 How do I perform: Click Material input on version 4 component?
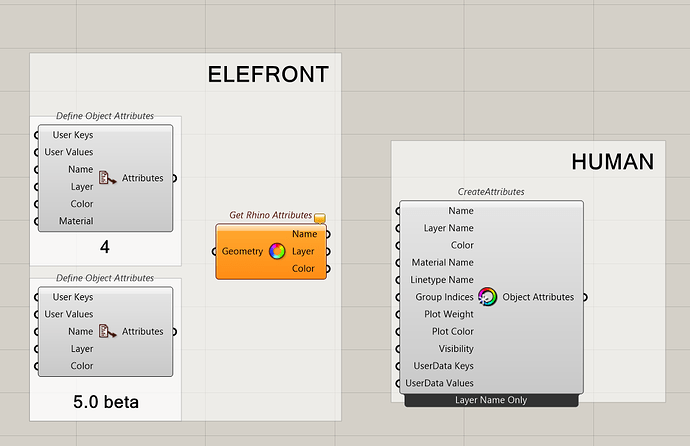coord(76,221)
